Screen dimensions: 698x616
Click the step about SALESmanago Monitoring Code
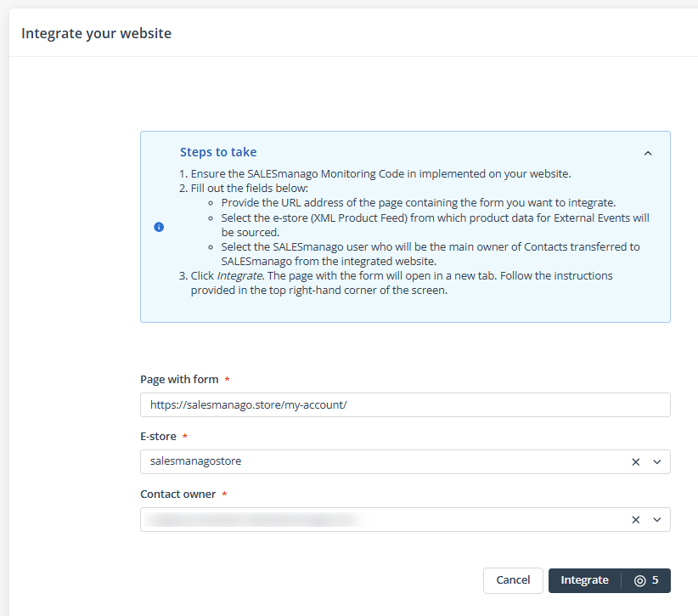click(x=380, y=173)
